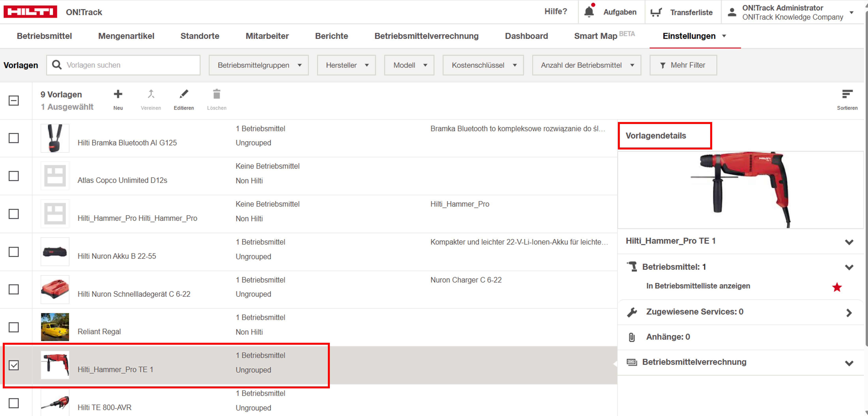Click the drill icon beside Betriebsmittel: 1
Screen dimensions: 868x416
pyautogui.click(x=632, y=267)
